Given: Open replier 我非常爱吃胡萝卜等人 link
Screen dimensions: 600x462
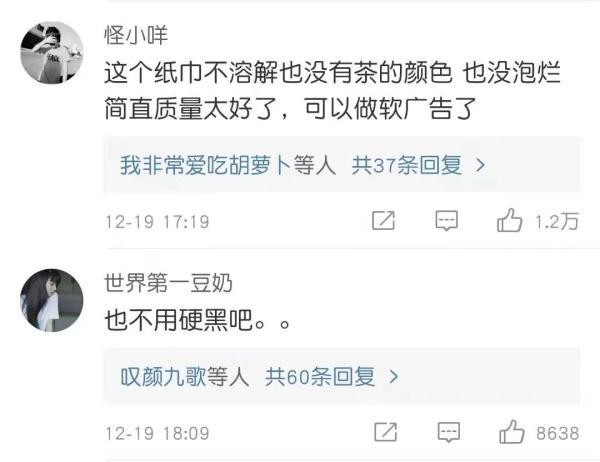Looking at the screenshot, I should [228, 165].
